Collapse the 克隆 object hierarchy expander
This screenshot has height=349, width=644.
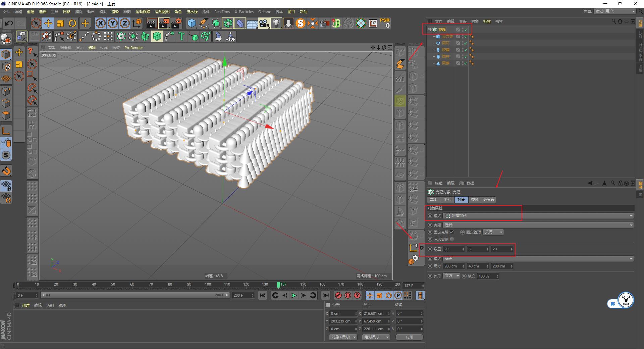click(429, 30)
